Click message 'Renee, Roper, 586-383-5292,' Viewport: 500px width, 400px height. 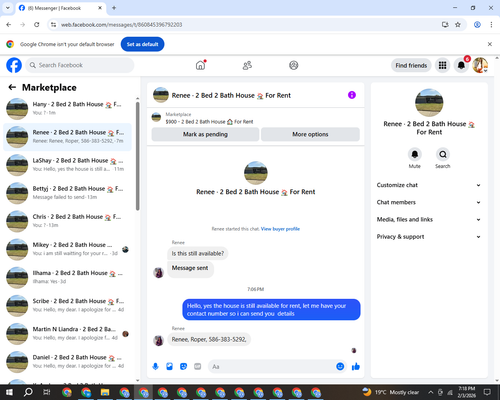pyautogui.click(x=209, y=339)
